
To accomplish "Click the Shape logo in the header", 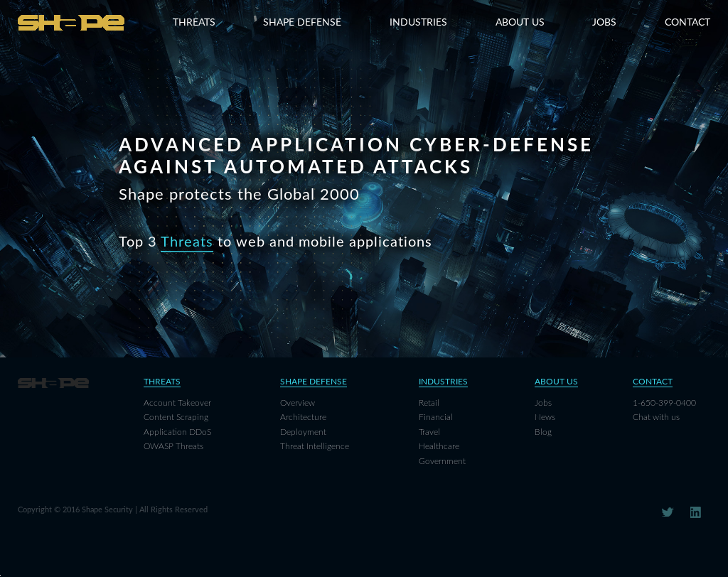I will [71, 22].
